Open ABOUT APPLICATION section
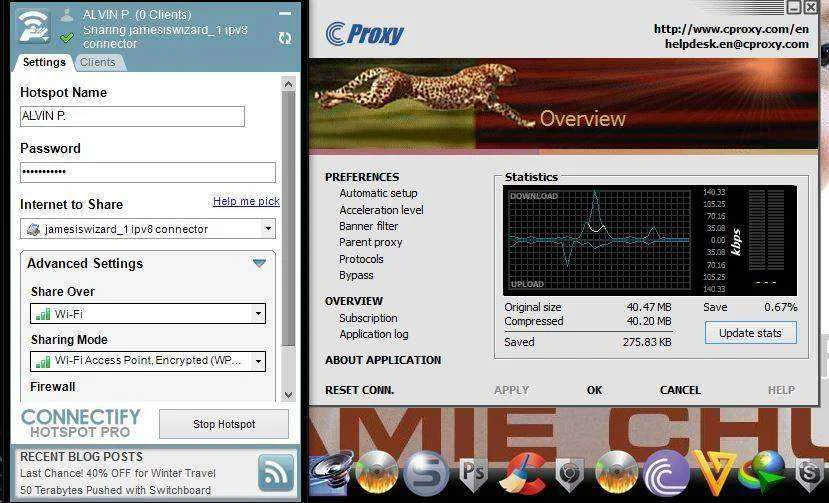Image resolution: width=829 pixels, height=503 pixels. point(383,360)
